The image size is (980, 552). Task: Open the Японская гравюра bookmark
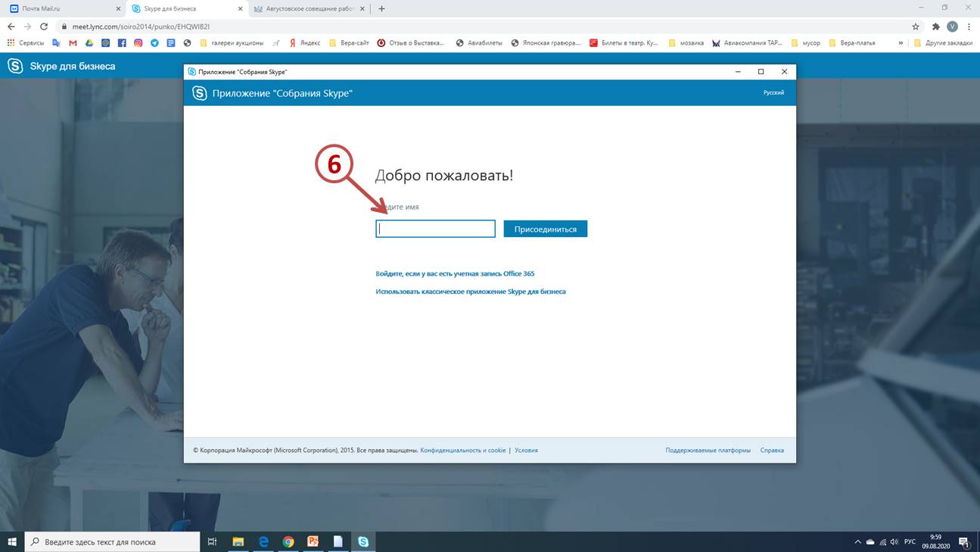pyautogui.click(x=546, y=43)
